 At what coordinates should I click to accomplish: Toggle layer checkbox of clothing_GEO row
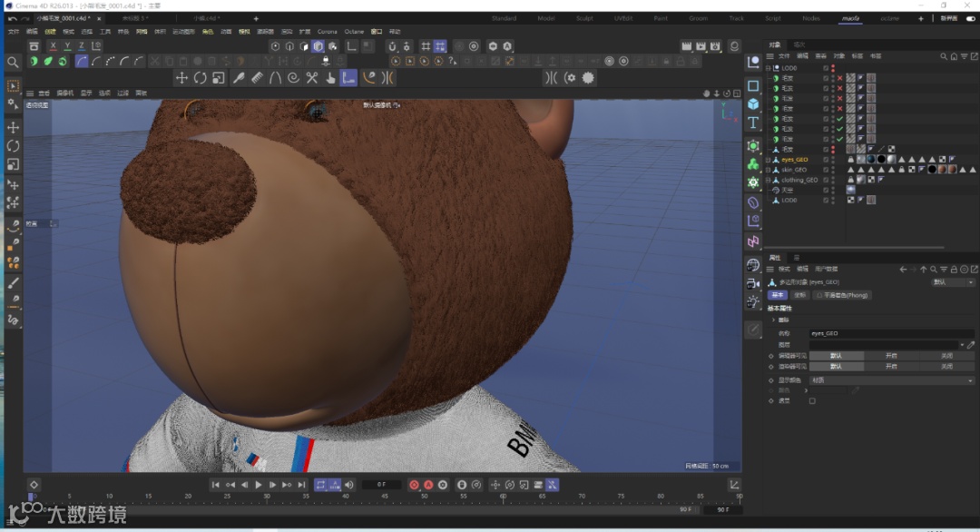pos(826,180)
